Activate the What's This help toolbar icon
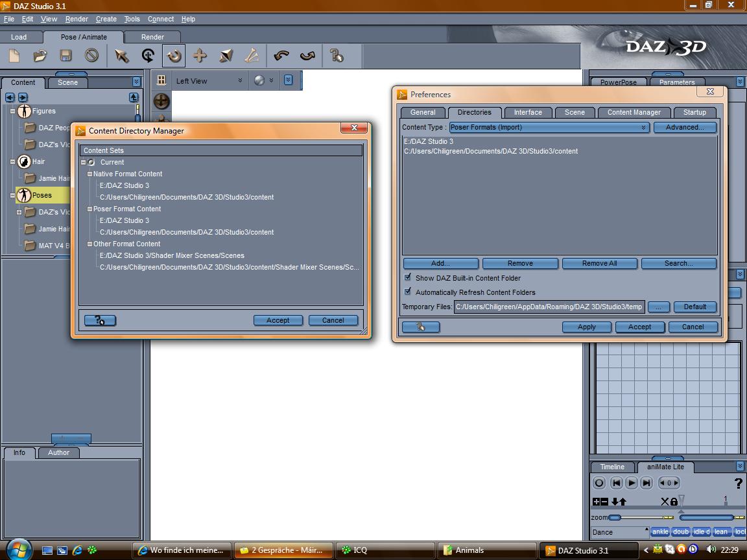 (x=337, y=56)
